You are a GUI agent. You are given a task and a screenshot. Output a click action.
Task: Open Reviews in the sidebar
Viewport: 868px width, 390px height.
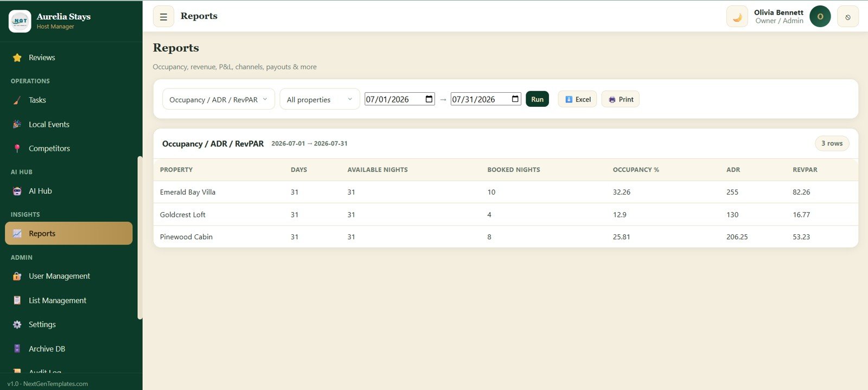68,57
